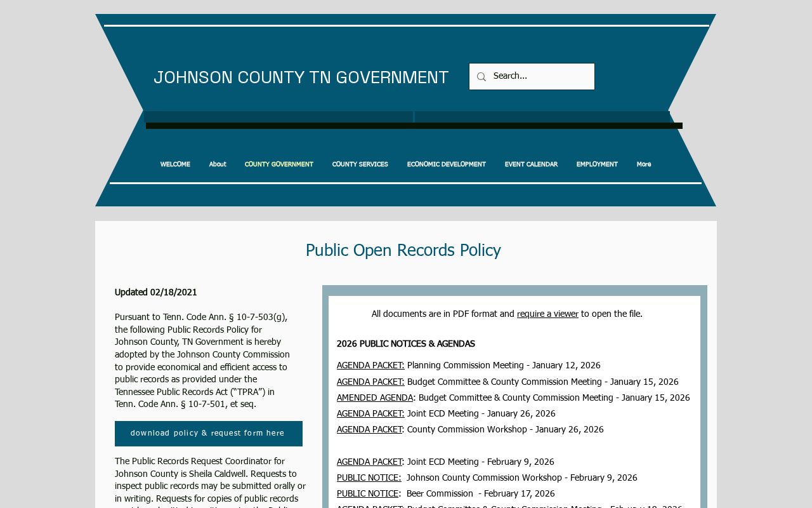This screenshot has height=508, width=812.
Task: Open the About menu item
Action: [x=218, y=164]
